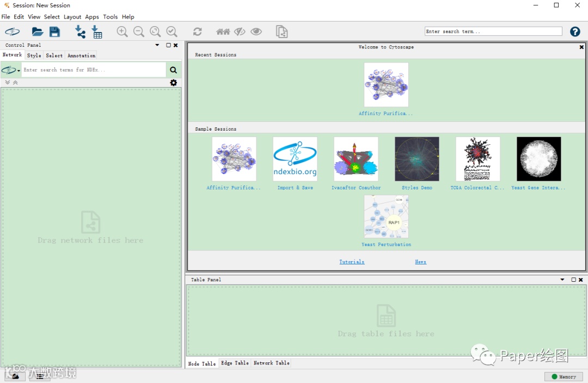Viewport: 588px width, 383px height.
Task: Click the toolbar search term field
Action: [x=493, y=32]
